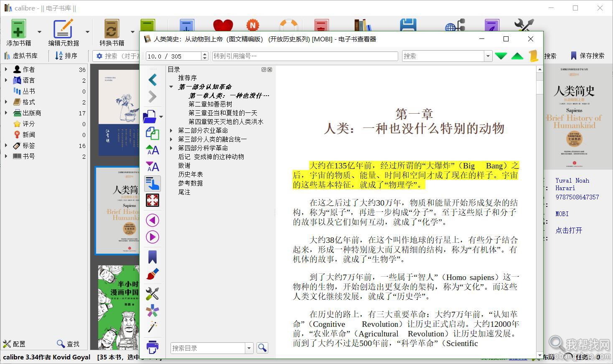Expand 第三部分人类的融合统一 in contents

click(171, 139)
